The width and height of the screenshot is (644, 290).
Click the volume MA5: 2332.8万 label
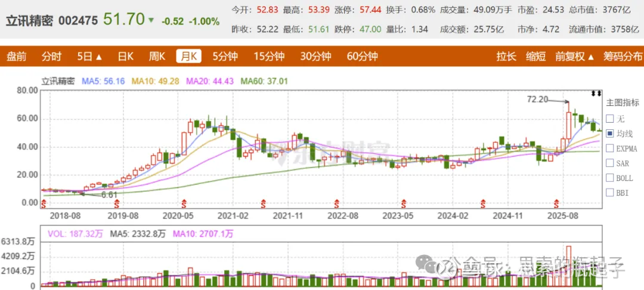[138, 234]
